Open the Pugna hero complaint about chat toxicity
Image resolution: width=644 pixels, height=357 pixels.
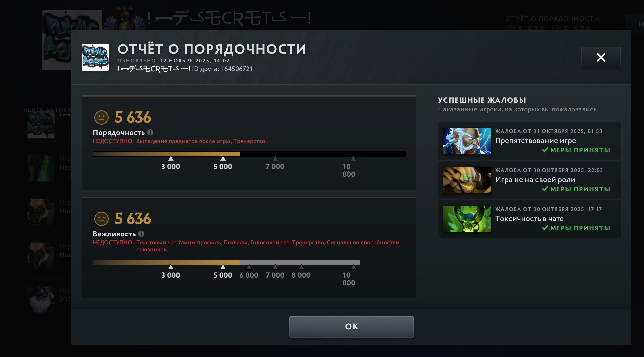(x=529, y=219)
